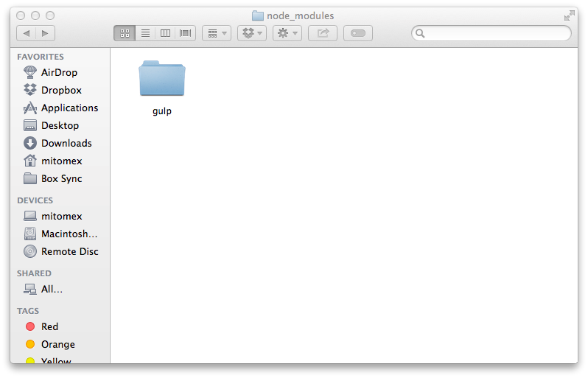The image size is (588, 378).
Task: Click the SHARED section header
Action: click(x=34, y=273)
